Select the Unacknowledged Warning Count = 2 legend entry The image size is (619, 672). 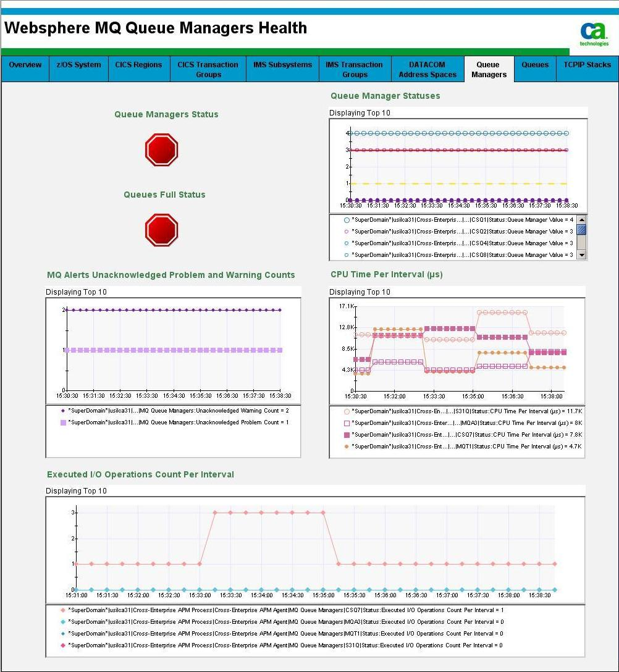[174, 411]
